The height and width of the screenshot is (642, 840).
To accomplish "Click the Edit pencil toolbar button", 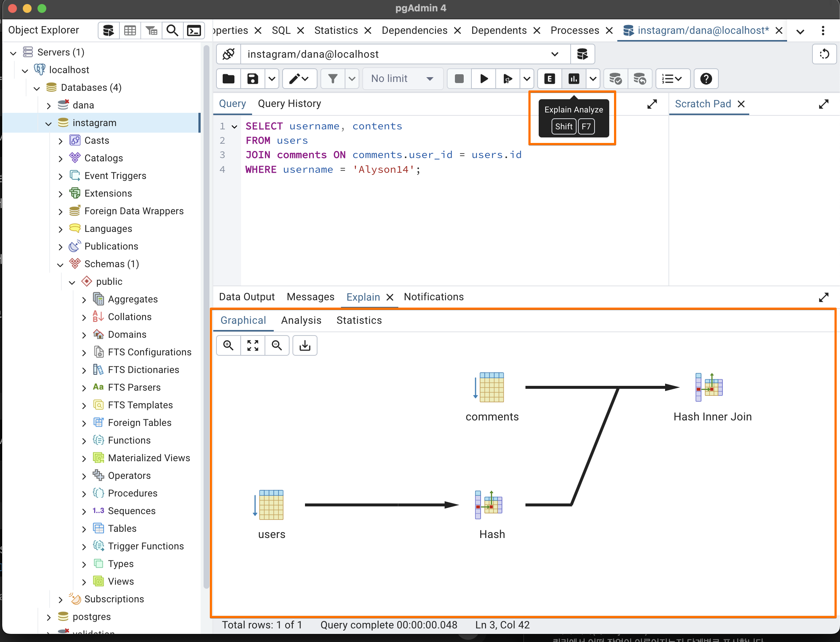I will (x=299, y=79).
